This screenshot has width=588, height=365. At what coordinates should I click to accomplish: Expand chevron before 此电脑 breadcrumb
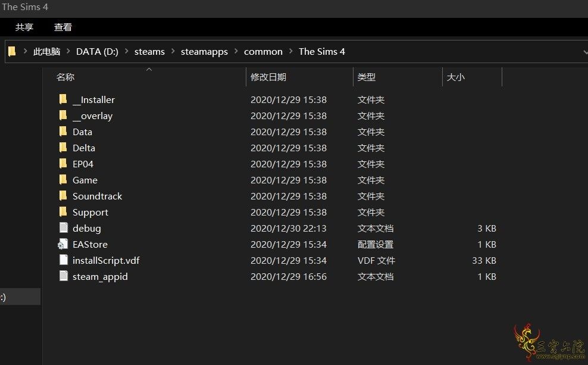coord(25,51)
